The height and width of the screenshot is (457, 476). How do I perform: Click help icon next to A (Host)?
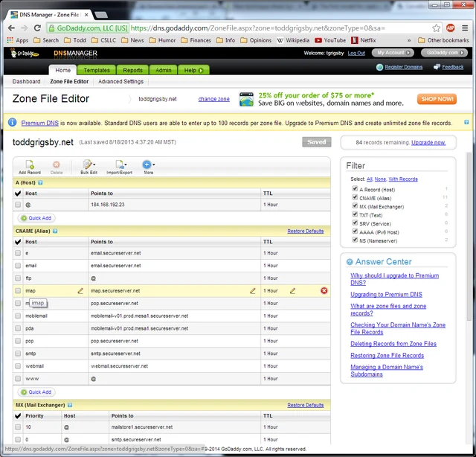click(x=40, y=182)
